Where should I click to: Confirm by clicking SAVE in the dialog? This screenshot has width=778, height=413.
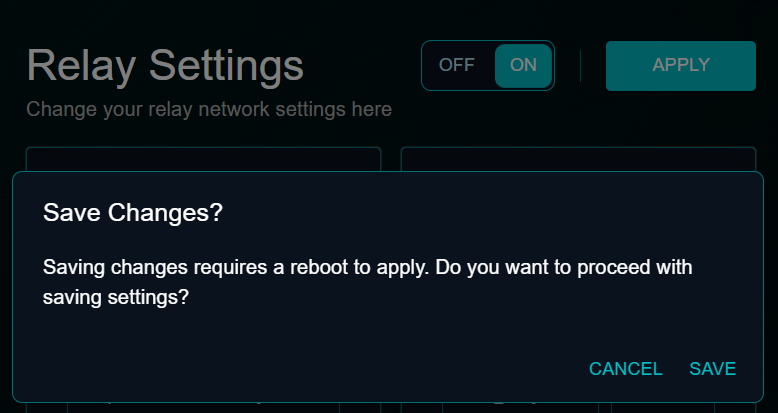click(x=712, y=369)
